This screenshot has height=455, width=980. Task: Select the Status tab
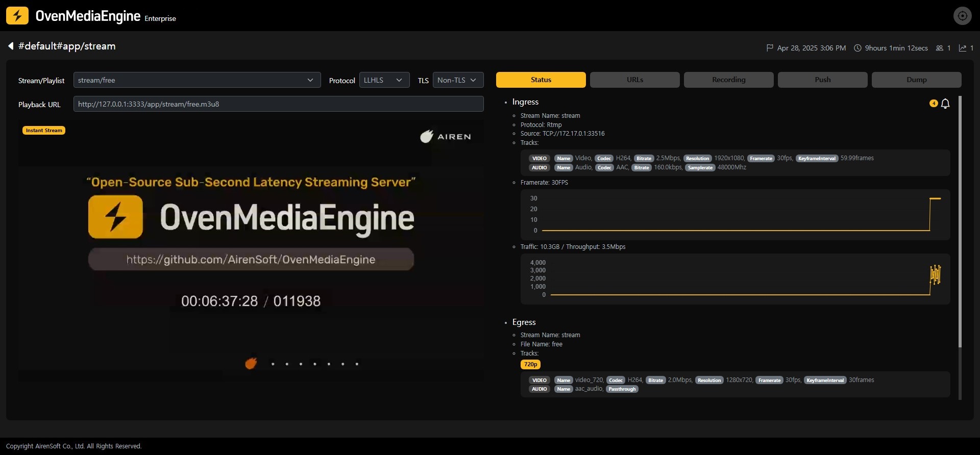(541, 80)
